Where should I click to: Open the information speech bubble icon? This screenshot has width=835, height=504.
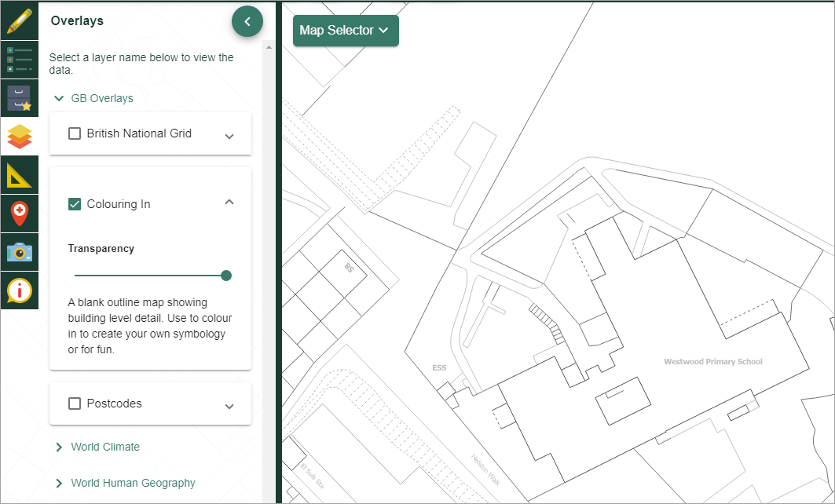click(x=19, y=290)
